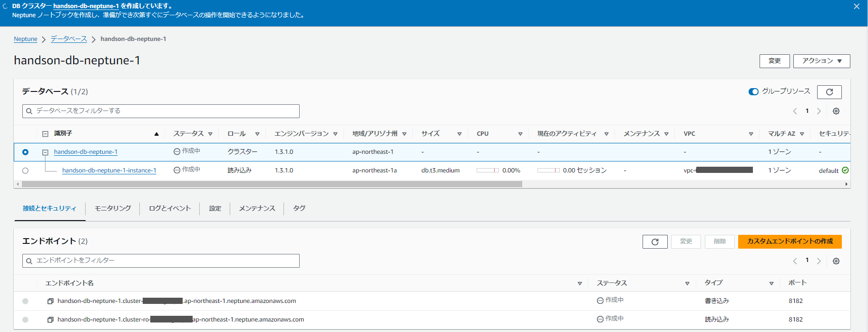The width and height of the screenshot is (868, 332).
Task: Select the handson-db-neptune-1-instance-1 radio button
Action: (x=25, y=171)
